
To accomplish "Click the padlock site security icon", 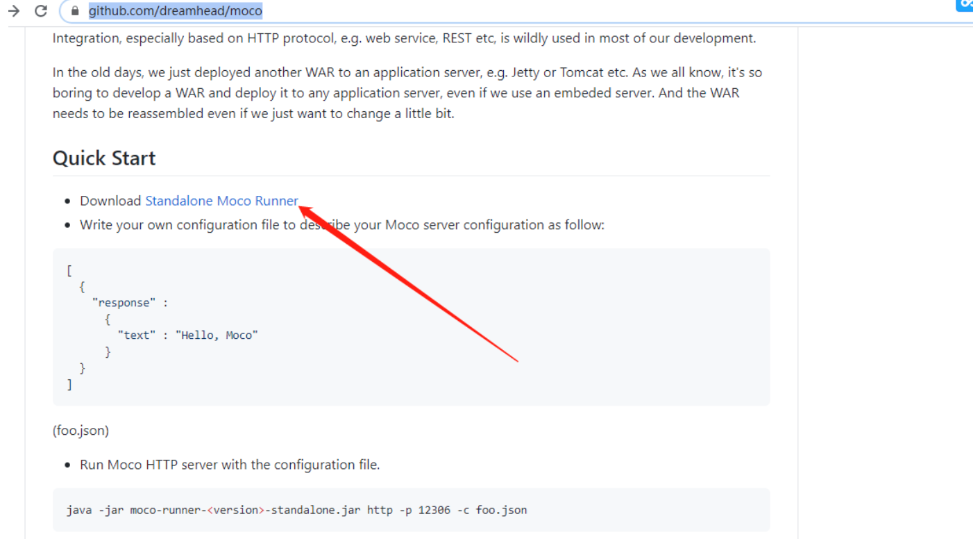I will [76, 11].
